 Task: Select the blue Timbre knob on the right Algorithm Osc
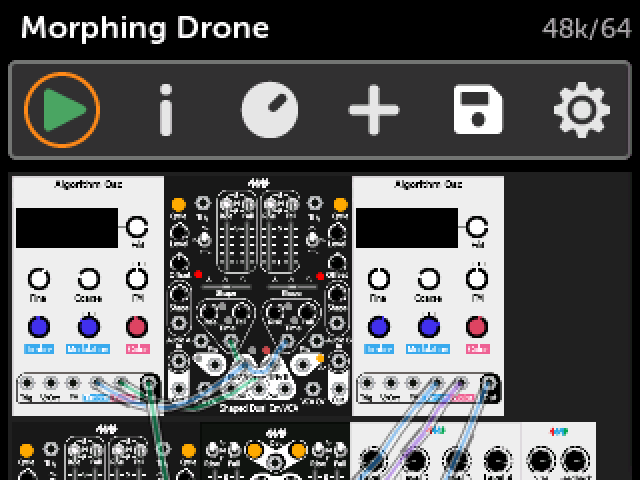[x=379, y=327]
